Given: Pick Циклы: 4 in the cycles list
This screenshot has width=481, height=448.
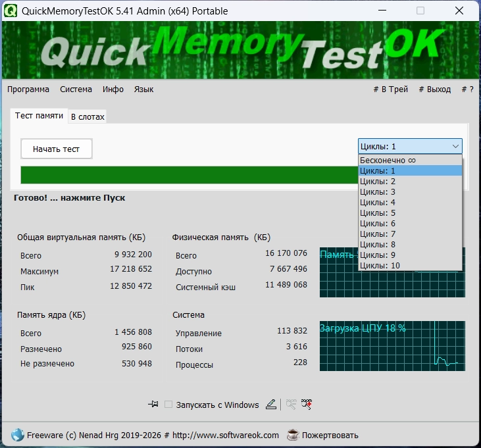Looking at the screenshot, I should (x=410, y=203).
